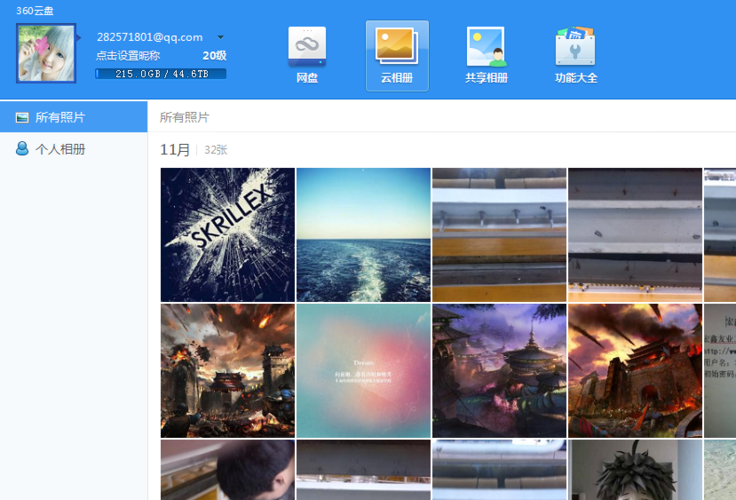Expand the account dropdown arrow next to email
Viewport: 736px width, 500px height.
[220, 37]
